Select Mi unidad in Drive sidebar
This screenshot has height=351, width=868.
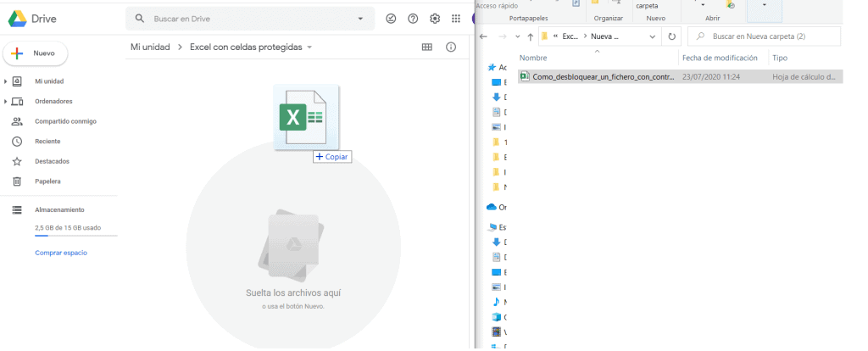coord(49,81)
